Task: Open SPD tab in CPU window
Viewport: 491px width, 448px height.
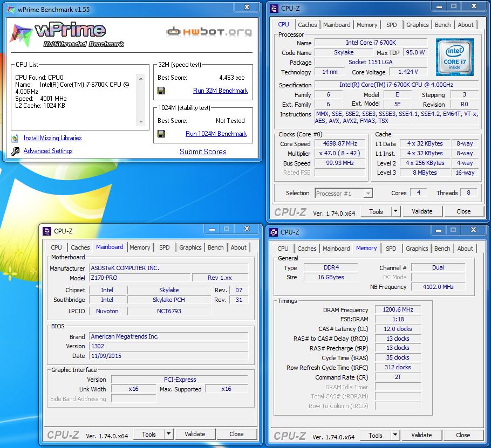Action: point(391,25)
